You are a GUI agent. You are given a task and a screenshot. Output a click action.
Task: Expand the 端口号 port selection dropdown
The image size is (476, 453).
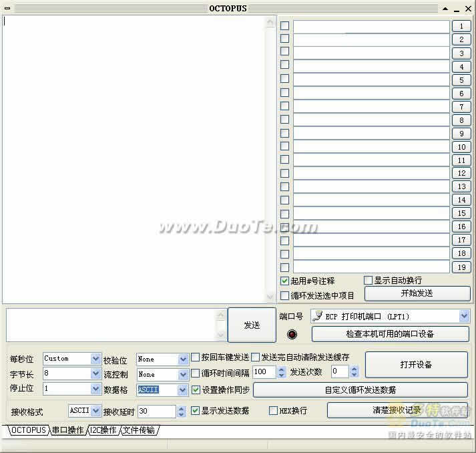click(464, 316)
